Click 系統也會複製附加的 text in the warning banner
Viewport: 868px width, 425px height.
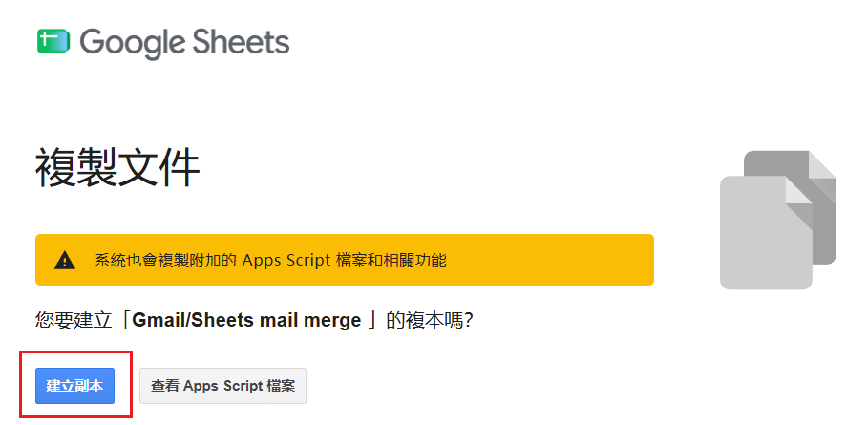(165, 260)
